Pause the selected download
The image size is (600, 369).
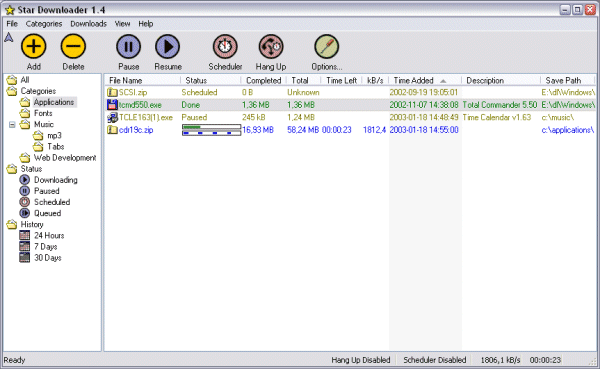(129, 46)
